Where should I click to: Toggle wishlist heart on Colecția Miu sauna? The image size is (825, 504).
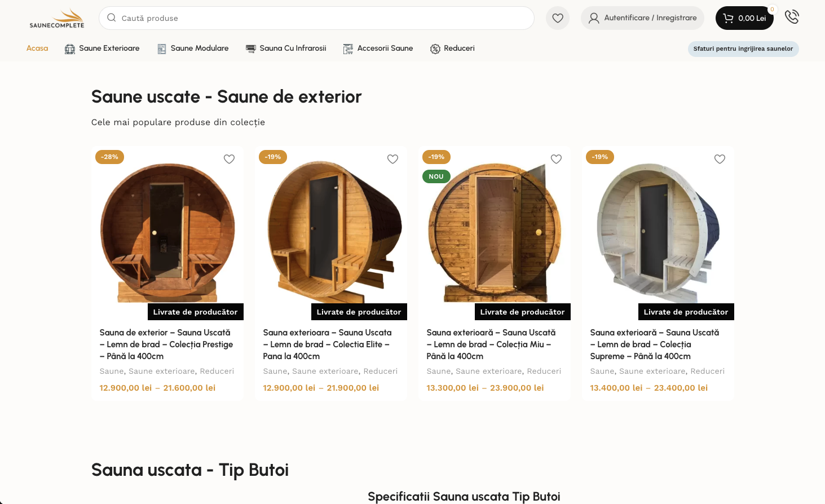(556, 159)
